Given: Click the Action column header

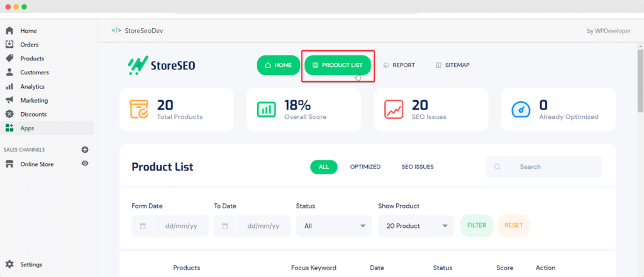Looking at the screenshot, I should click(545, 268).
